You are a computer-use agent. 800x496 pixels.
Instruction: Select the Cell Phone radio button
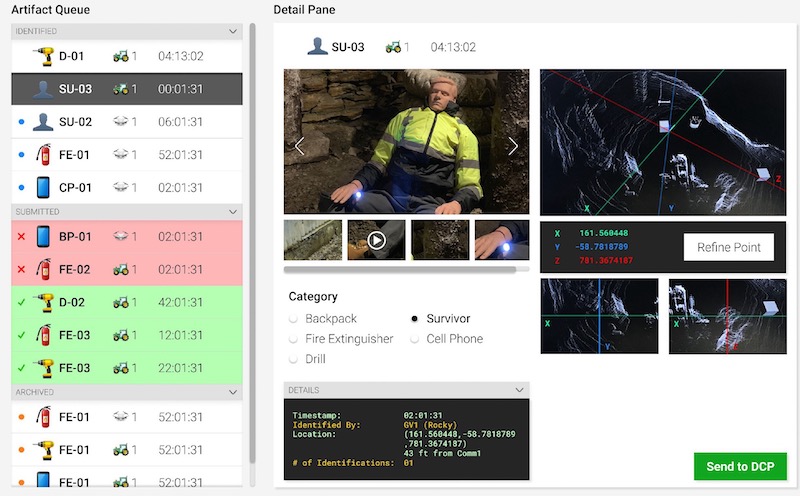coord(415,339)
